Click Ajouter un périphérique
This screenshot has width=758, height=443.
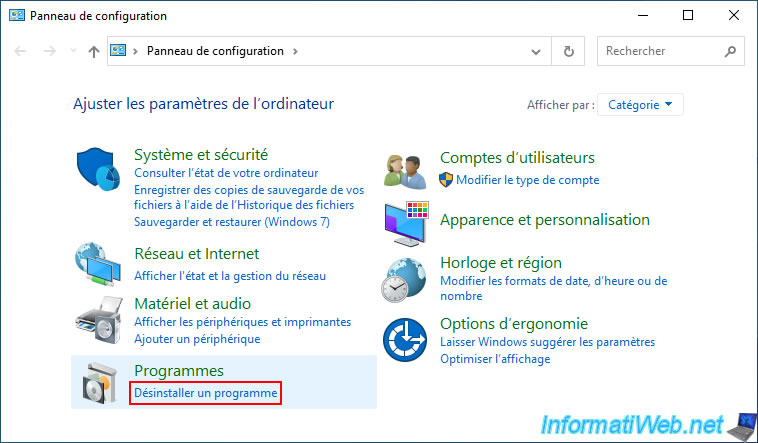coord(197,339)
